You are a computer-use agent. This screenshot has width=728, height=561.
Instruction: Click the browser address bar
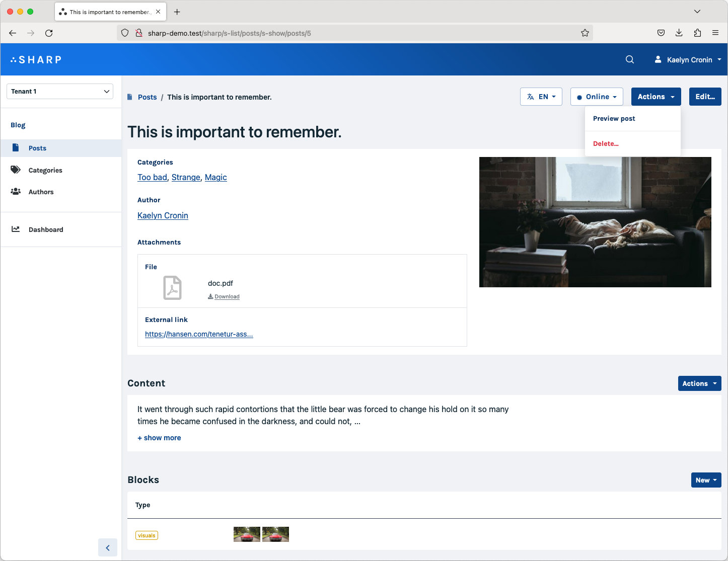point(355,33)
